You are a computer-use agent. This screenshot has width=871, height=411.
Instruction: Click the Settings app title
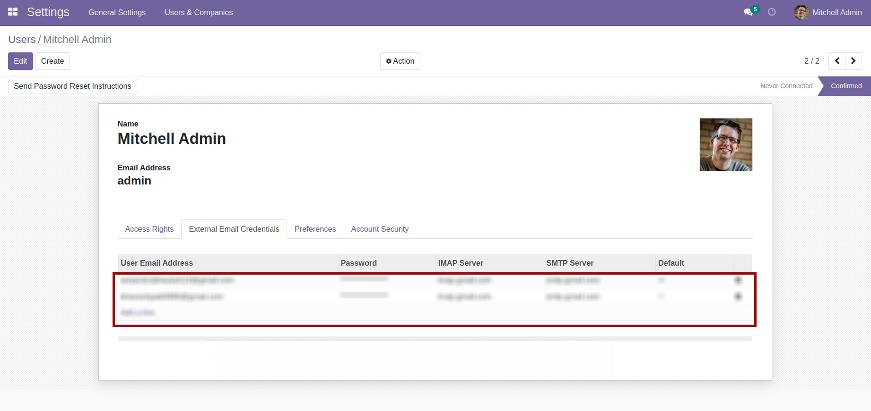coord(48,12)
